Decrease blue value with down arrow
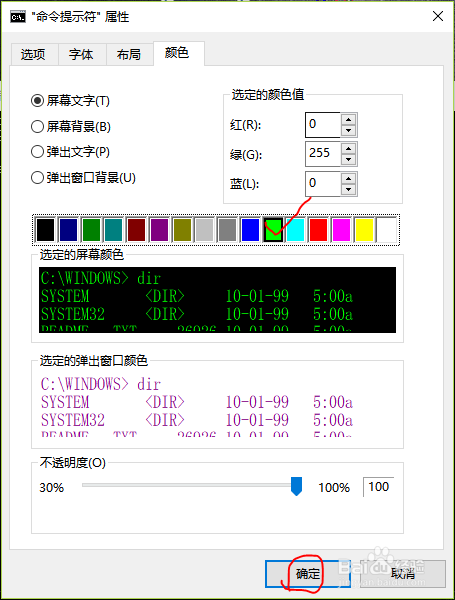Screen dimensions: 455x600 coord(348,190)
